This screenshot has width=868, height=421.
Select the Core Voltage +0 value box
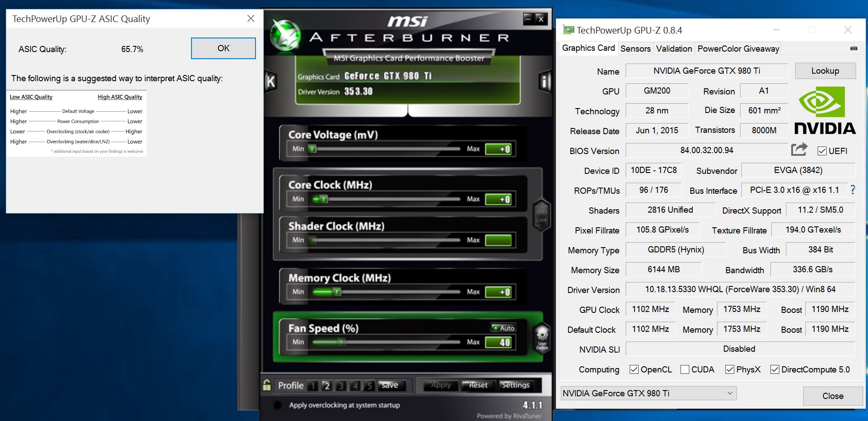click(498, 149)
